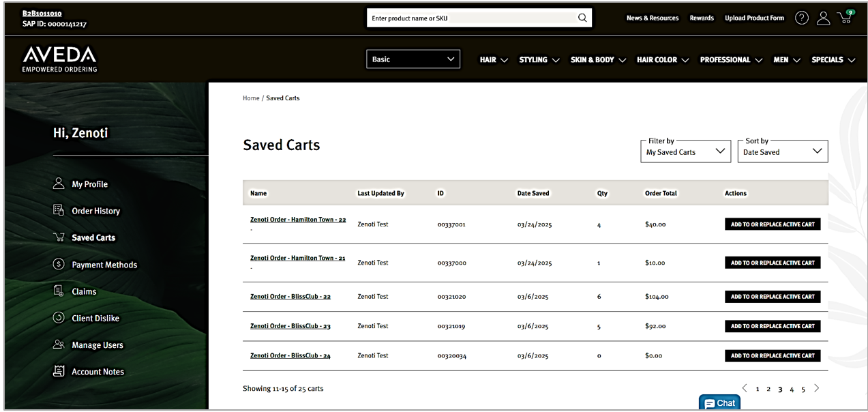Expand the PROFESSIONAL menu
868x412 pixels.
731,60
